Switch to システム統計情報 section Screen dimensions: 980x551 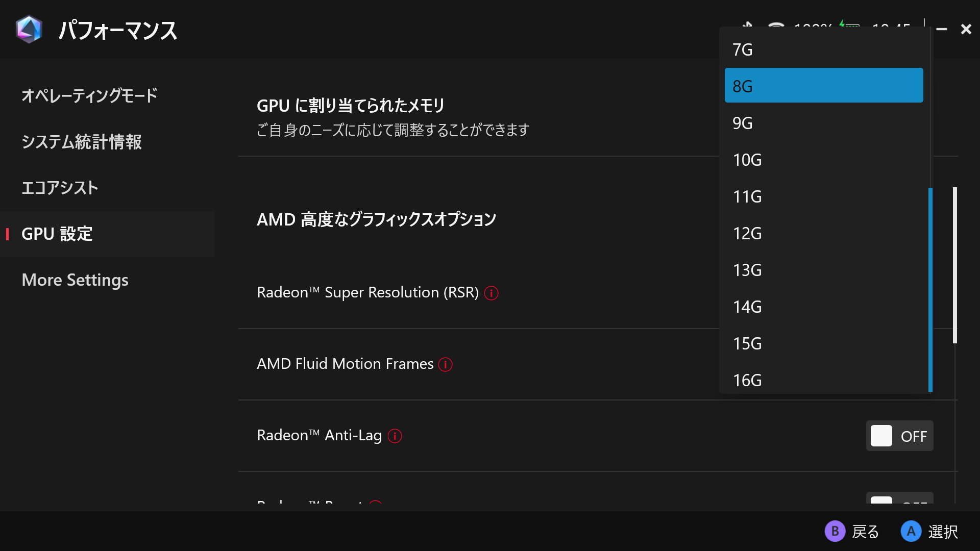click(x=82, y=142)
